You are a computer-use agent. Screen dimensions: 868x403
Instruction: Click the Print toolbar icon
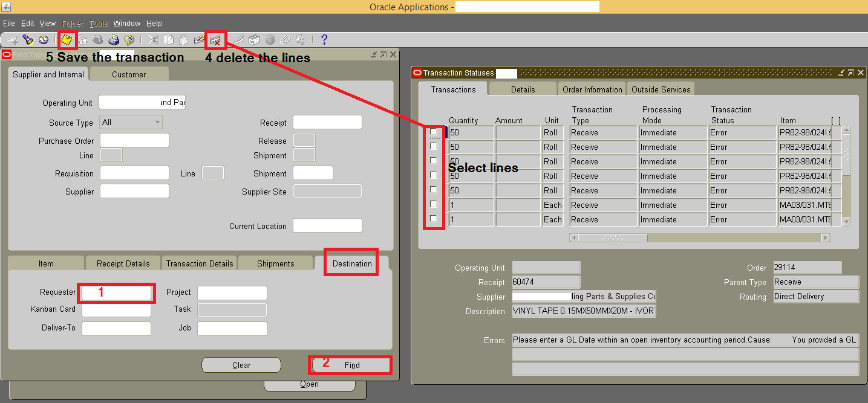[x=114, y=40]
